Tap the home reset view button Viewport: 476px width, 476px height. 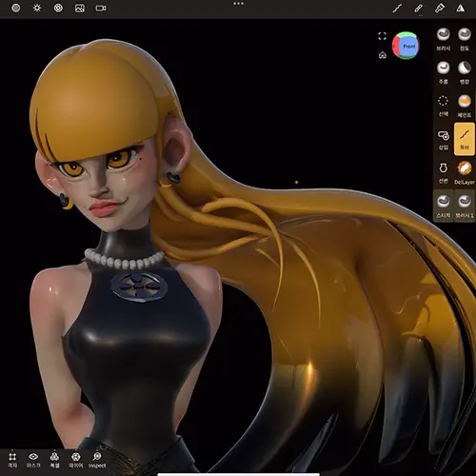(x=383, y=55)
